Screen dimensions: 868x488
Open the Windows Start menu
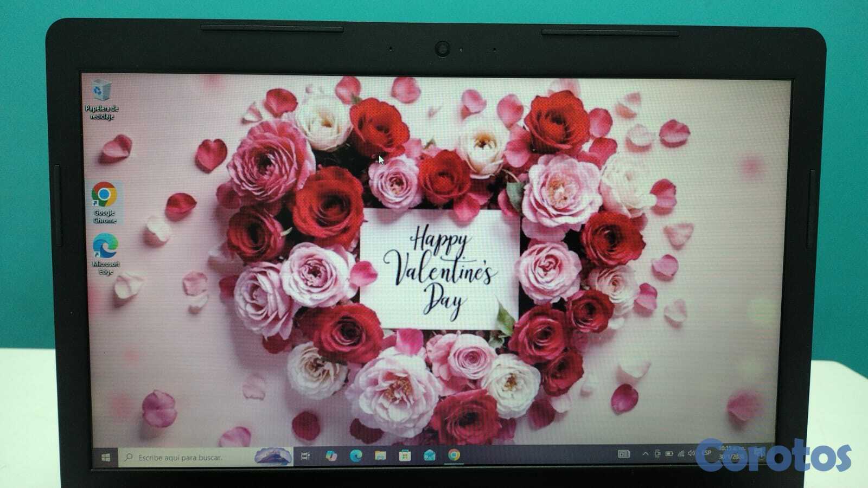[x=106, y=458]
